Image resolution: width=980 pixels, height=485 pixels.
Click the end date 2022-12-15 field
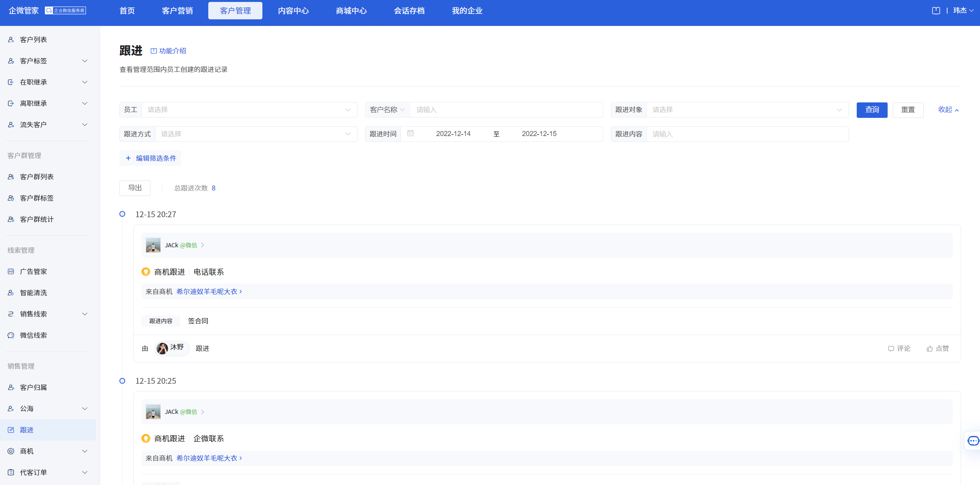[539, 134]
